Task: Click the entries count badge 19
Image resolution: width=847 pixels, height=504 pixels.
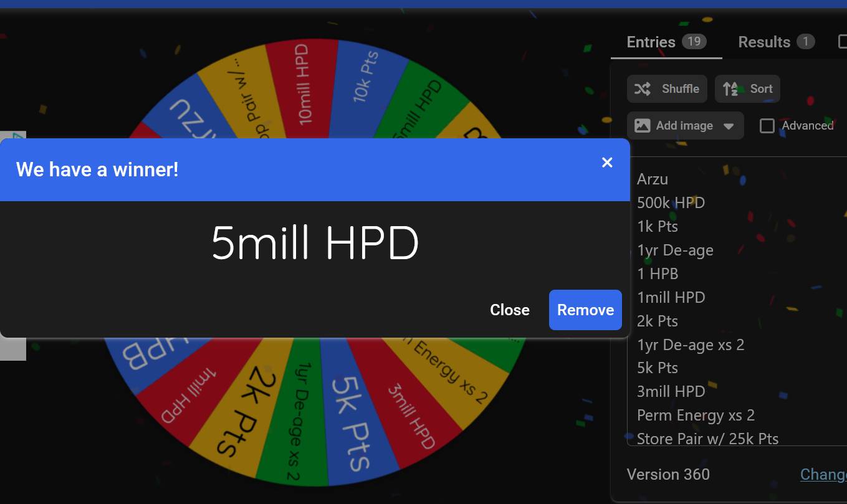Action: (x=694, y=42)
